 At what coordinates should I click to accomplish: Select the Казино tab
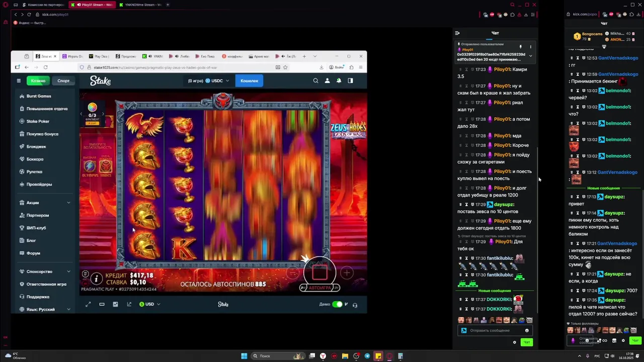pyautogui.click(x=38, y=80)
